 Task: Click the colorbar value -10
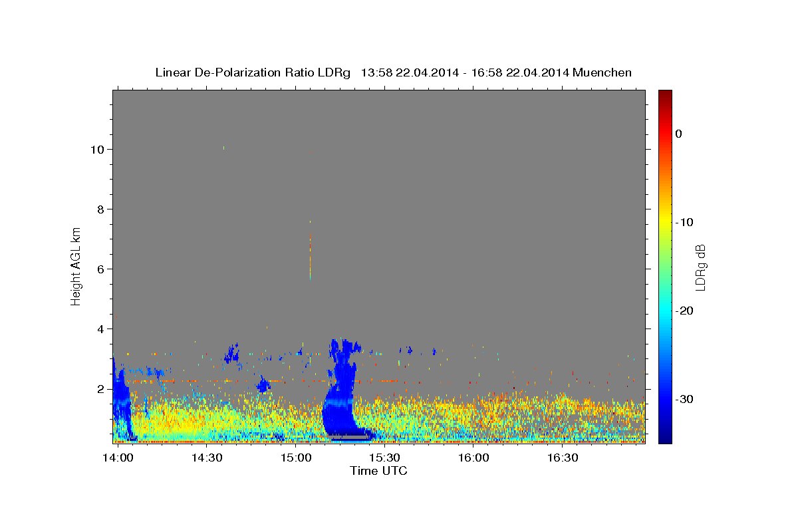tap(684, 222)
